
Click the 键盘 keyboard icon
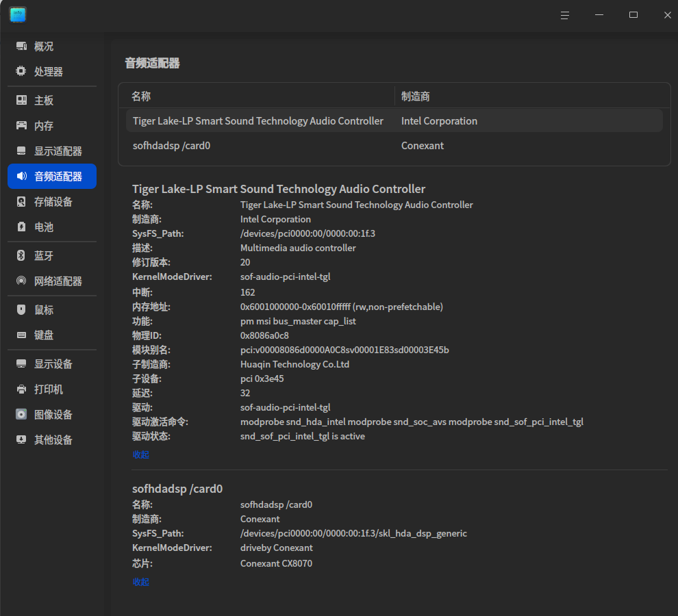[x=21, y=335]
